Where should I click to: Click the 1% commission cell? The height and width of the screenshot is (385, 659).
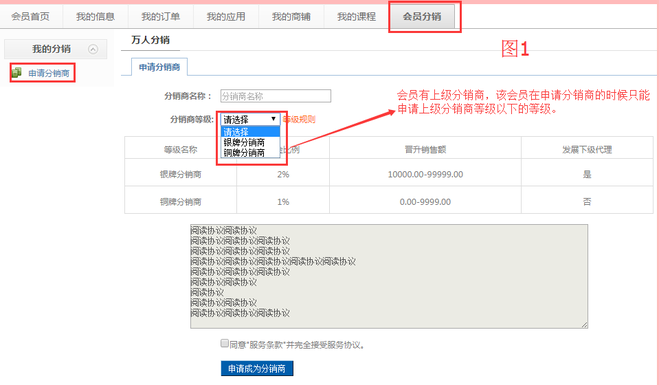tap(283, 202)
